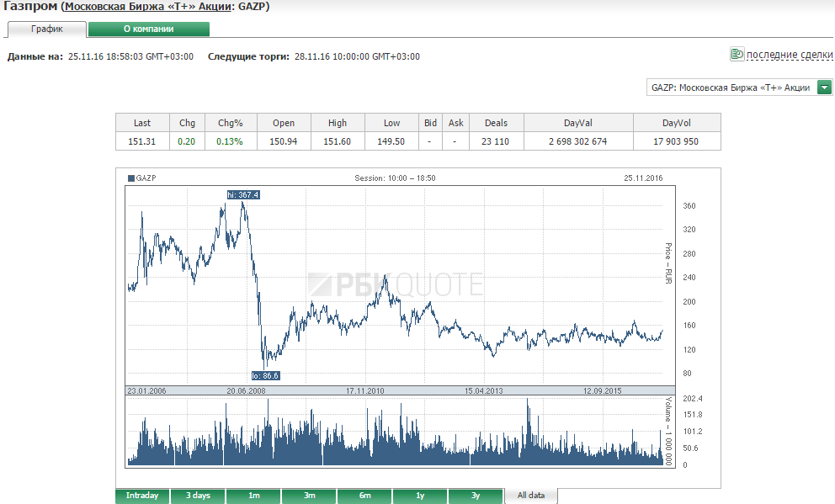Viewport: 835px width, 504px height.
Task: Click the High value 151.60
Action: tap(337, 141)
